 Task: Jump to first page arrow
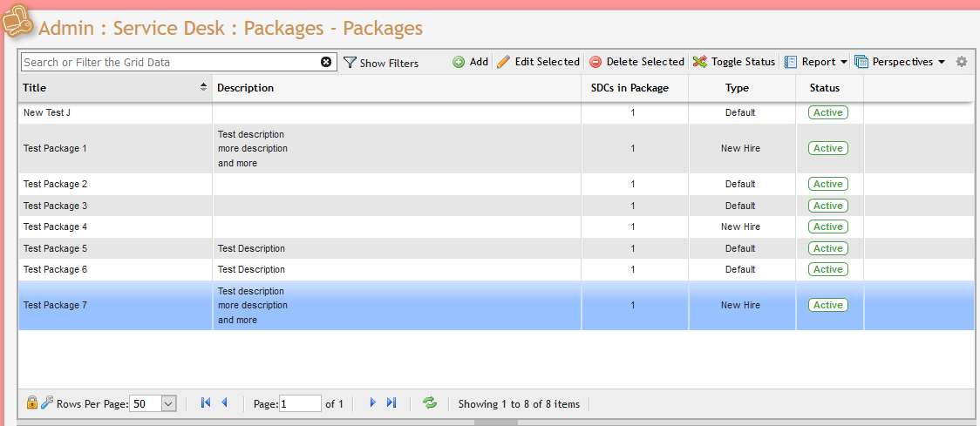coord(206,402)
